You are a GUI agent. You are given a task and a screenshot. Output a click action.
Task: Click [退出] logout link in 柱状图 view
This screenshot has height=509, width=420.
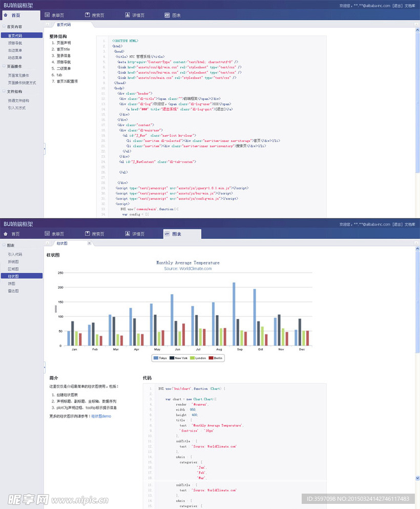(397, 225)
